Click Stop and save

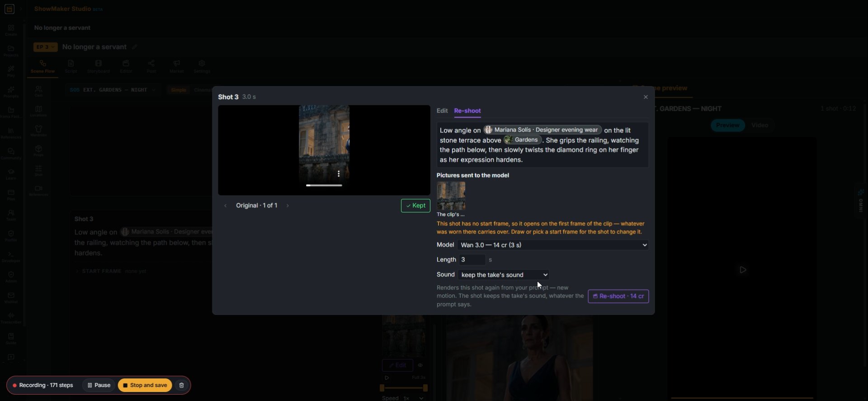tap(145, 385)
